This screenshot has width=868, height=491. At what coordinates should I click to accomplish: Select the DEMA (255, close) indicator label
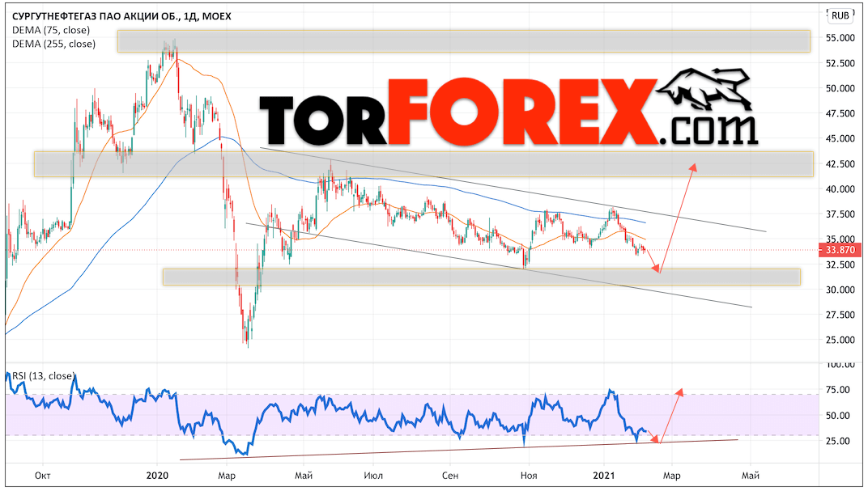tap(53, 44)
